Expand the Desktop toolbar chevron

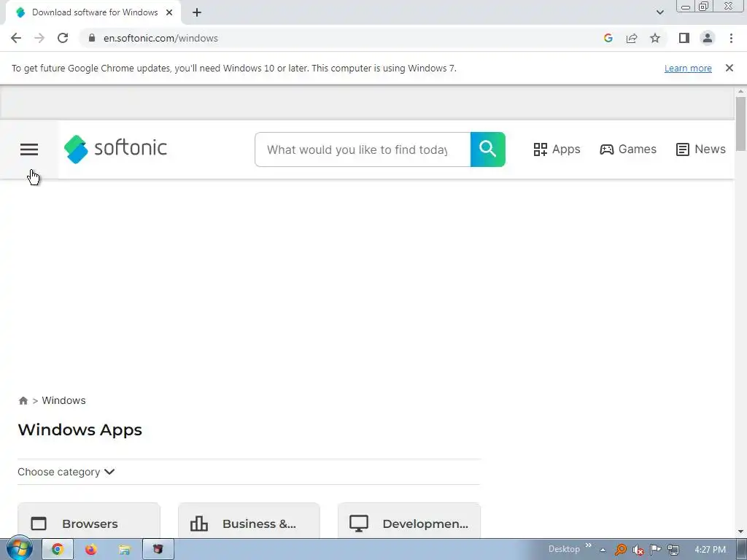pos(589,545)
